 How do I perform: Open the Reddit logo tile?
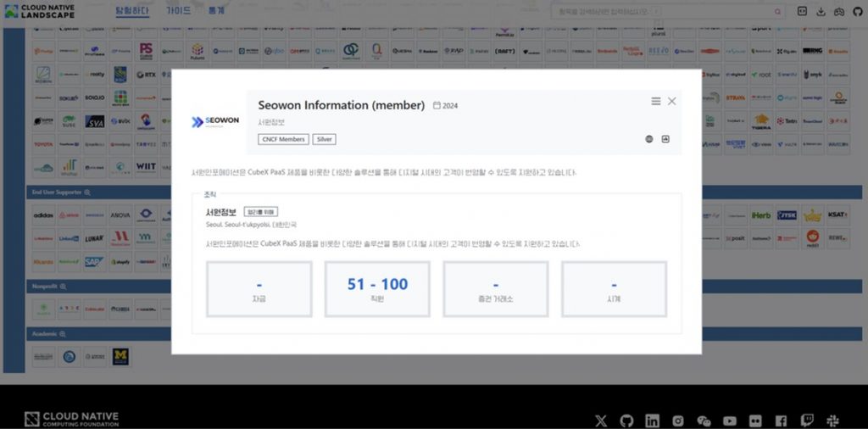pos(813,238)
